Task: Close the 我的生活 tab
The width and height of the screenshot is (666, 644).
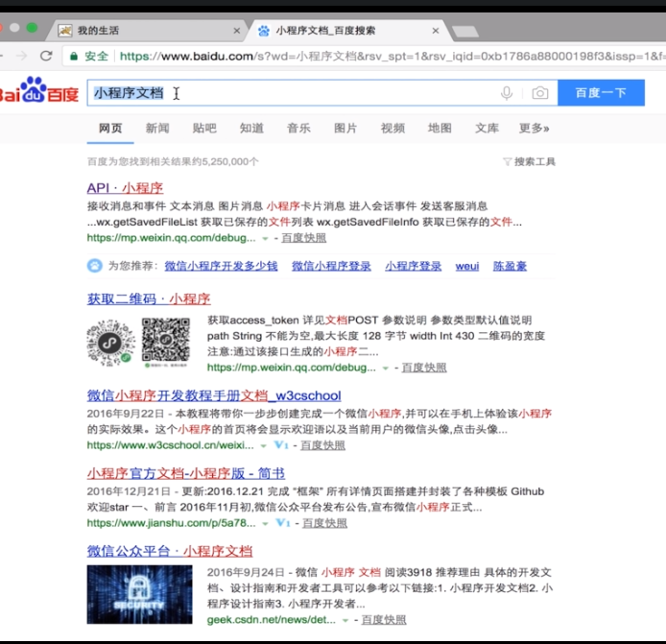Action: pos(237,31)
